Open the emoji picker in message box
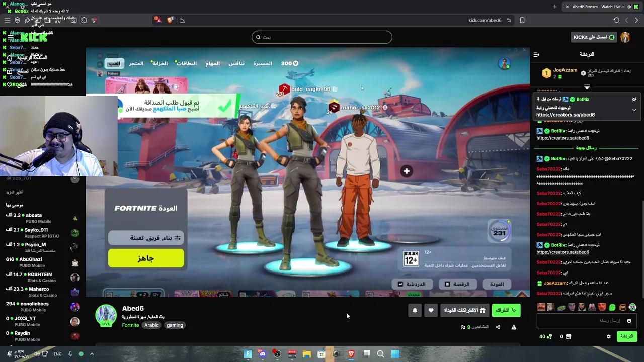Viewport: 644px width, 362px height. click(629, 320)
